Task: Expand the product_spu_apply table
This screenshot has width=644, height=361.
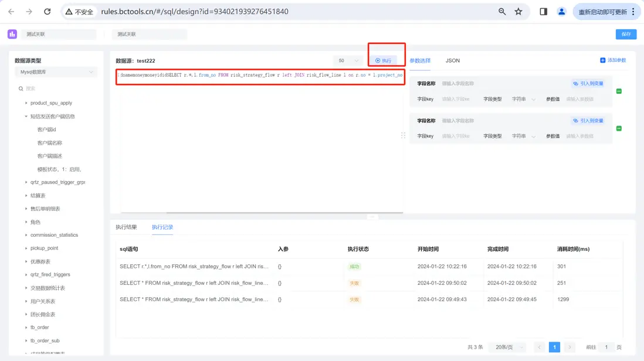Action: point(26,103)
